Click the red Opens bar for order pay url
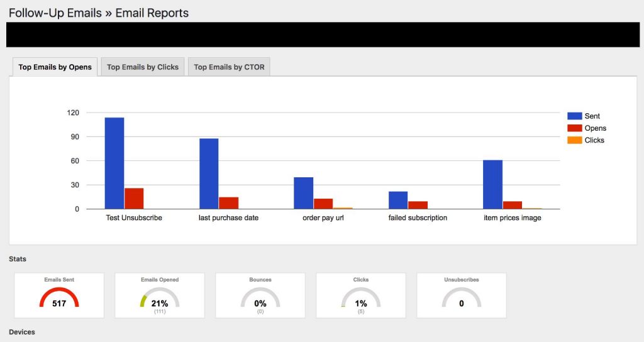This screenshot has width=644, height=342. [x=323, y=204]
